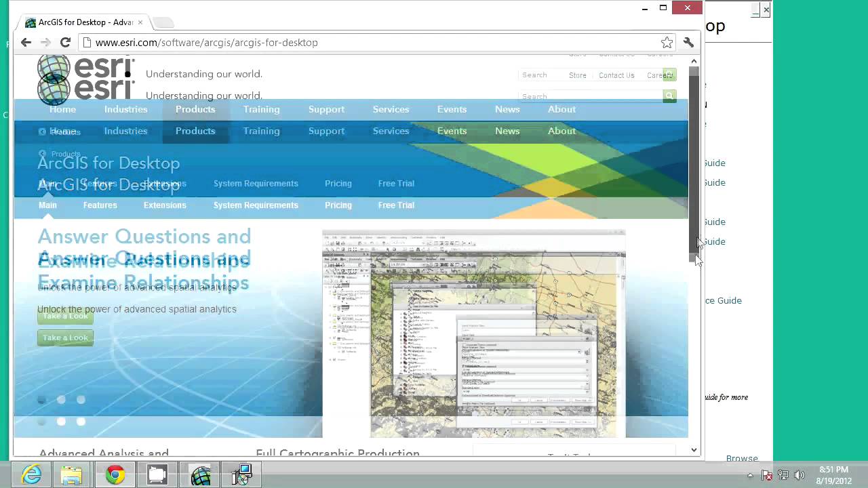Close the ArcGIS for Desktop tab
Screen dimensions: 868x488
(x=140, y=22)
